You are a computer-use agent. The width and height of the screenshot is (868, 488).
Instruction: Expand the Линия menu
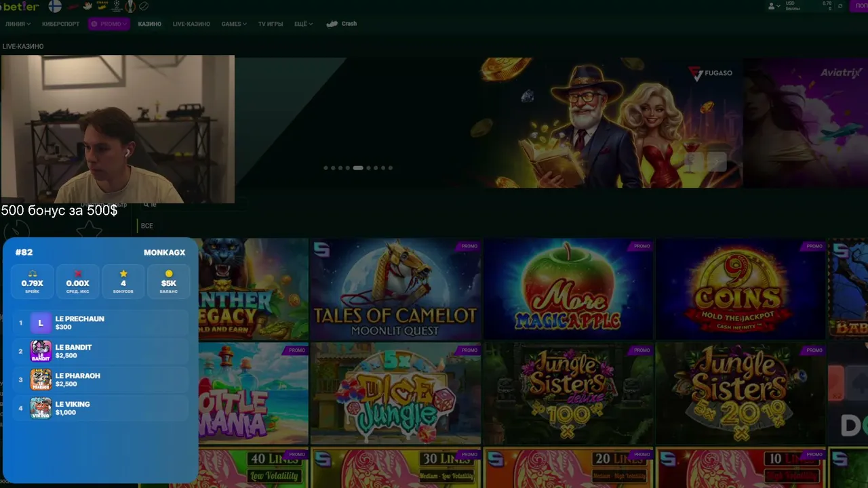tap(18, 24)
